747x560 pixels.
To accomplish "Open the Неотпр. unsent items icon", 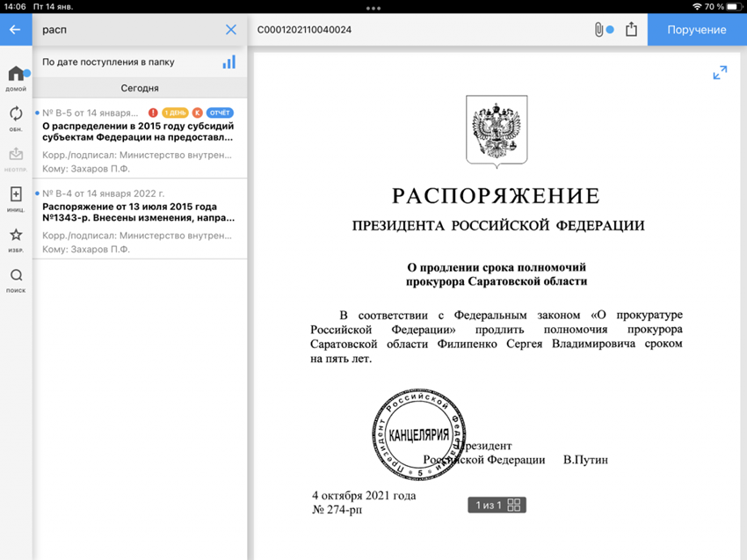I will (16, 159).
